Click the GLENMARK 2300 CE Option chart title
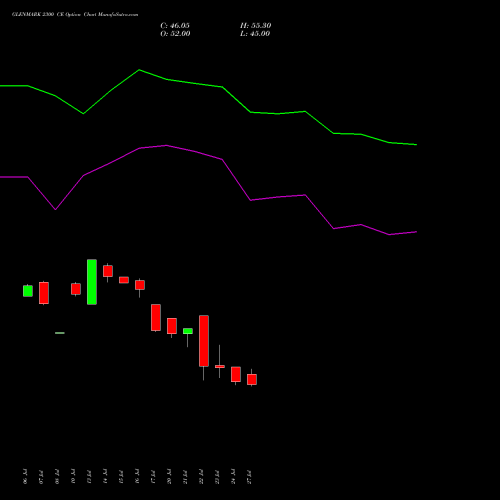The width and height of the screenshot is (500, 500). pos(75,15)
